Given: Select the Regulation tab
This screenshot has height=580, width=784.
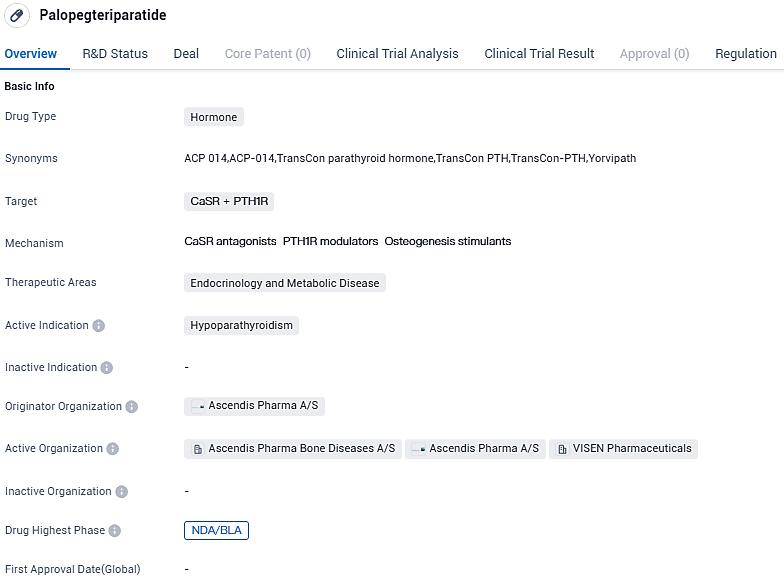Looking at the screenshot, I should click(x=746, y=54).
